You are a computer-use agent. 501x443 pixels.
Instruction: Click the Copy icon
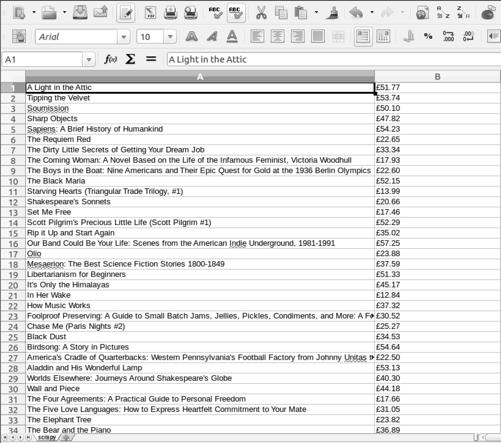(281, 13)
